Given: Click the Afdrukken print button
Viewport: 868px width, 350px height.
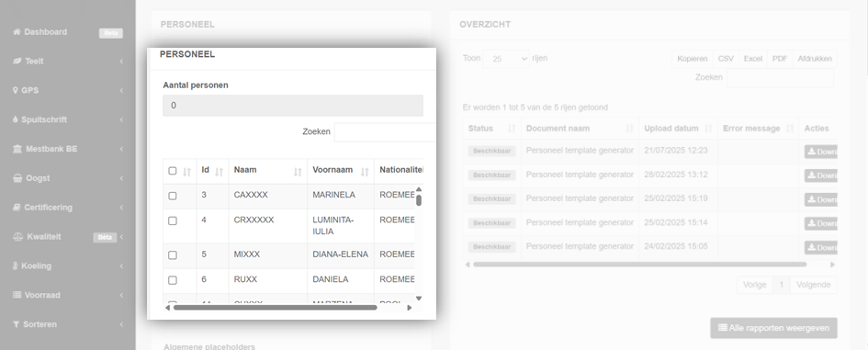Looking at the screenshot, I should pos(815,59).
